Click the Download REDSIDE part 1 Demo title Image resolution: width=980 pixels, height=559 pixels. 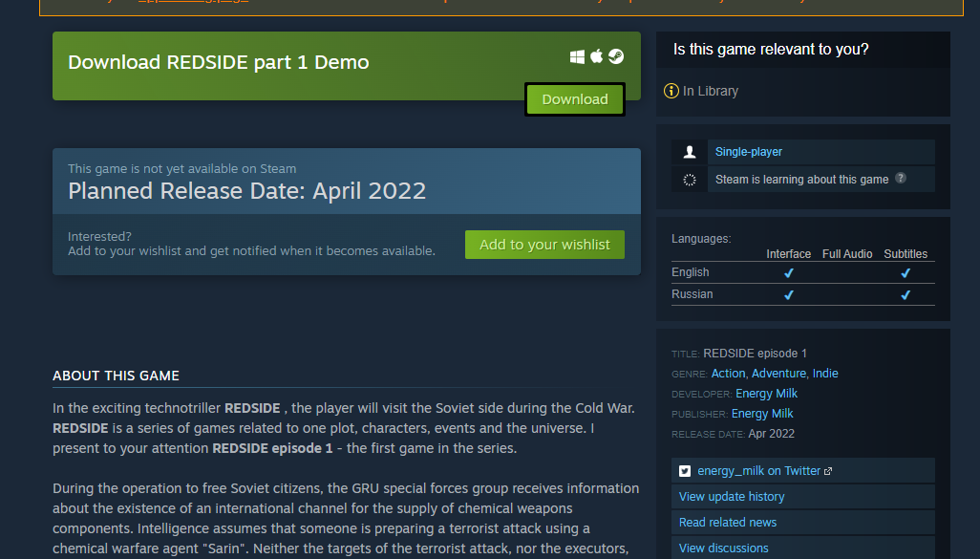pos(218,62)
